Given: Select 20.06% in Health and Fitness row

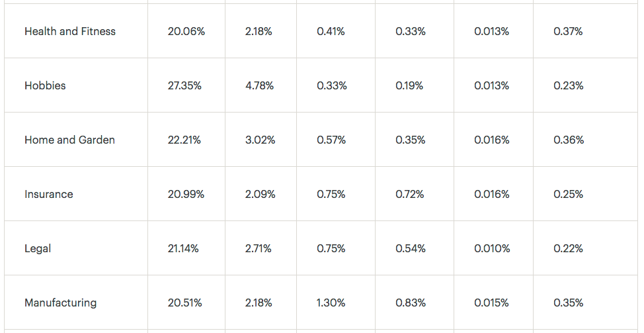Looking at the screenshot, I should pyautogui.click(x=186, y=31).
